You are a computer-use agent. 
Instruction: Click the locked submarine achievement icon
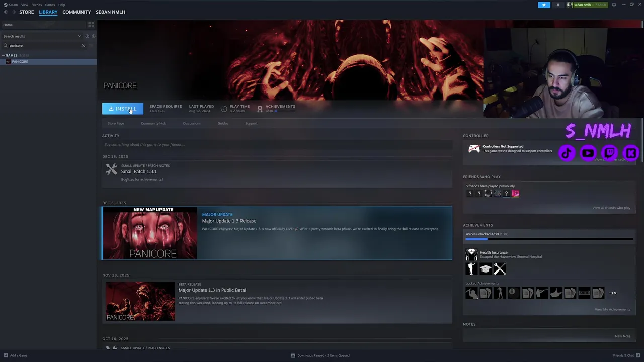pos(556,293)
